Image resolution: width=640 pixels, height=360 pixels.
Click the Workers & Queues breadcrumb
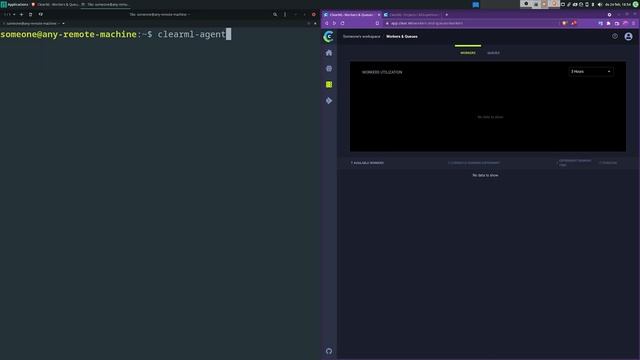pos(402,36)
